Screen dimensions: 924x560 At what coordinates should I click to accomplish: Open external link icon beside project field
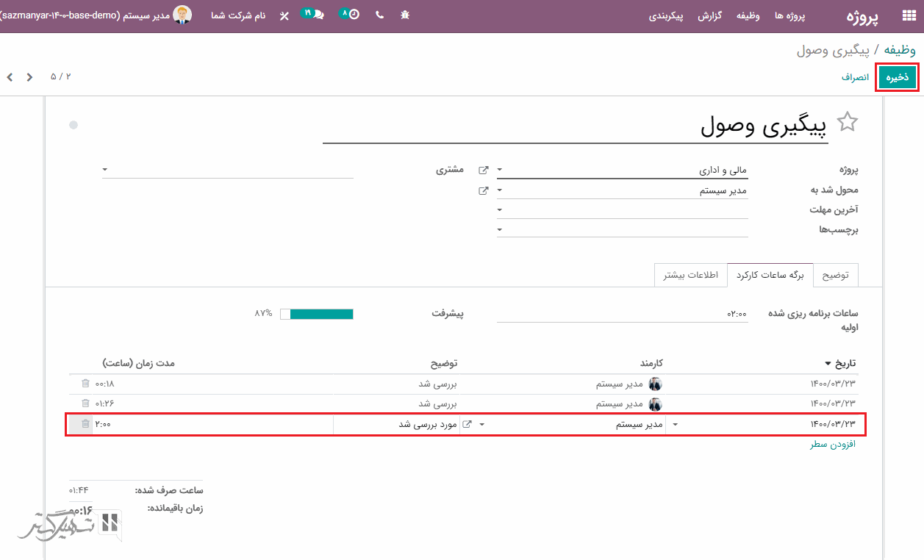click(483, 170)
